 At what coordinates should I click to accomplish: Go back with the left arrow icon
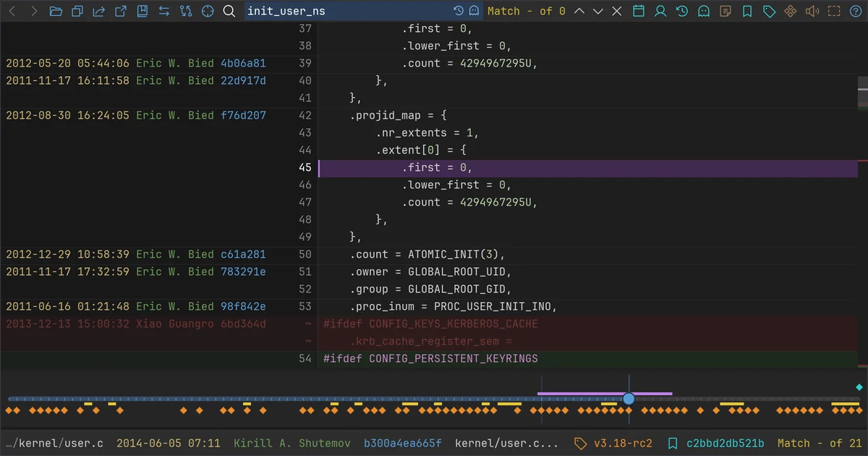coord(12,11)
